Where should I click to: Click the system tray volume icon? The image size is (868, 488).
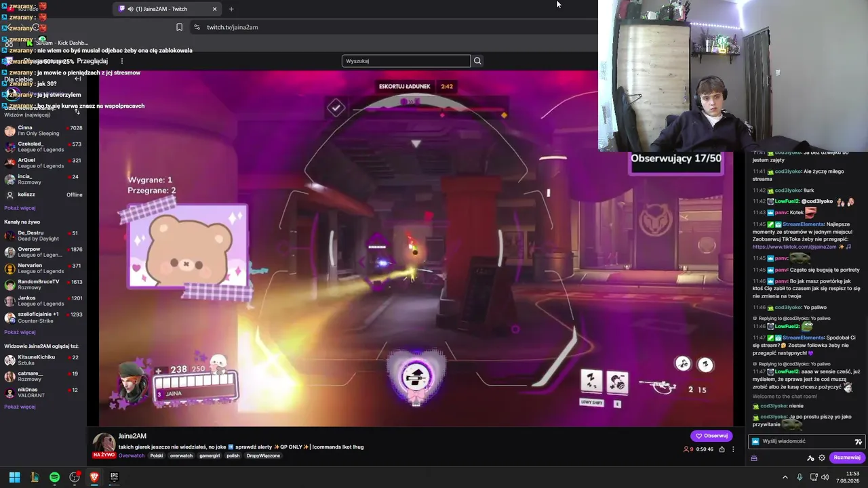[x=825, y=477]
